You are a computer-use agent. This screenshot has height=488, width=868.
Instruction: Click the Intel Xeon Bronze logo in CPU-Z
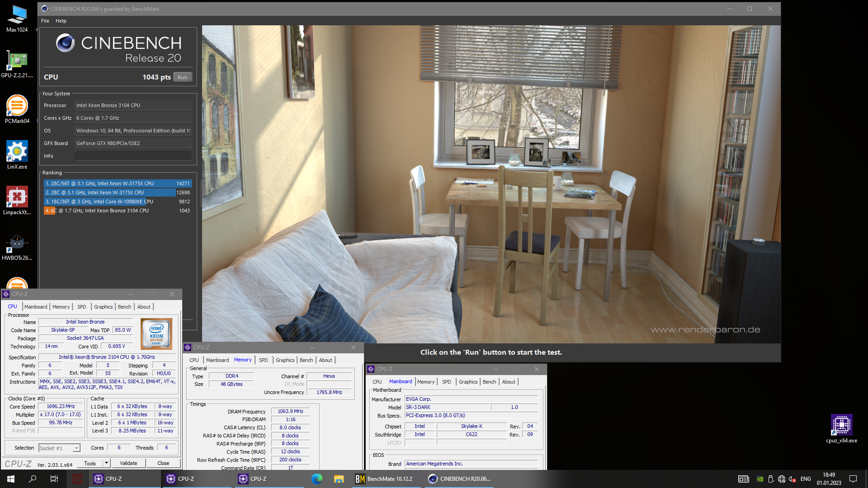pyautogui.click(x=156, y=334)
